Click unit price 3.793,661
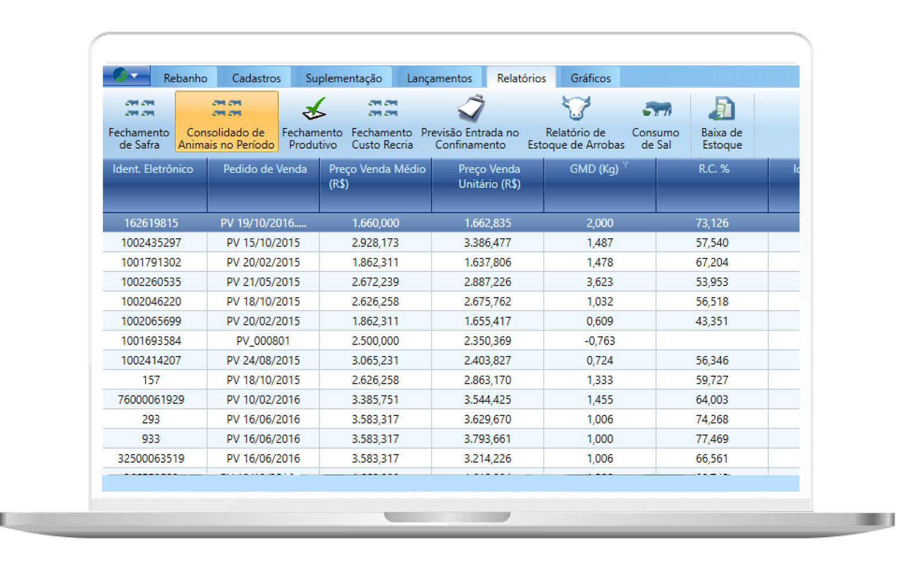 tap(487, 439)
